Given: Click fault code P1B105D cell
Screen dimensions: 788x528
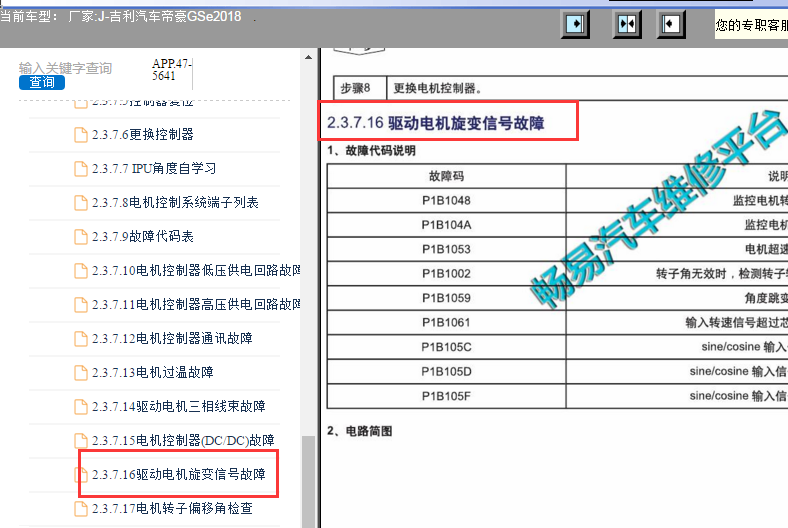Looking at the screenshot, I should pos(446,372).
